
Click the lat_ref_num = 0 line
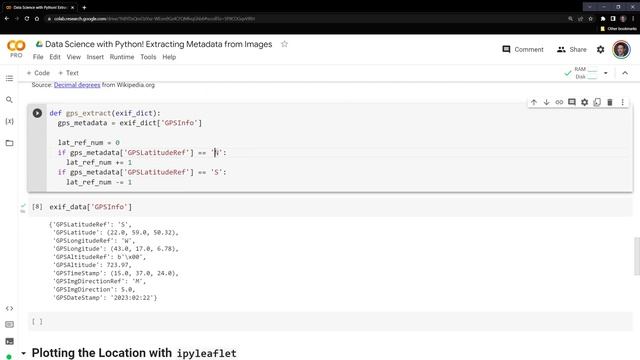(x=89, y=142)
